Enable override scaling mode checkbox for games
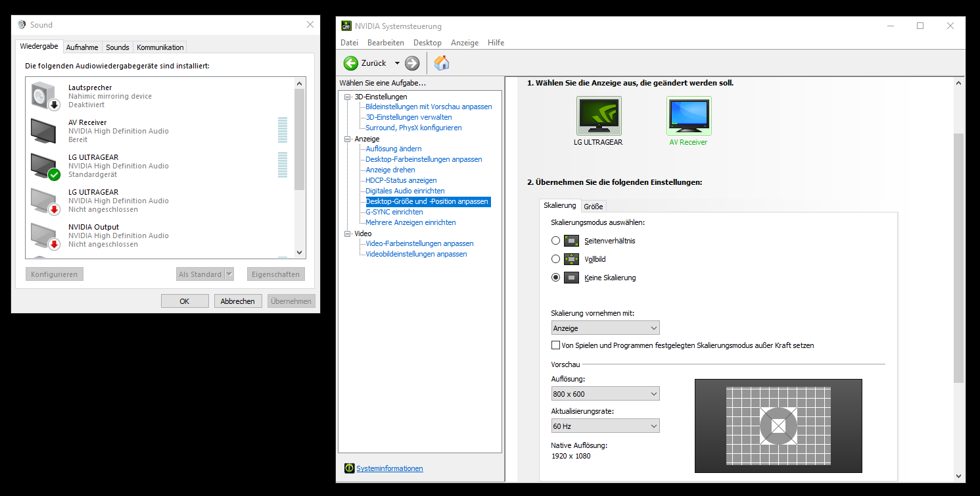The image size is (980, 496). pos(555,345)
